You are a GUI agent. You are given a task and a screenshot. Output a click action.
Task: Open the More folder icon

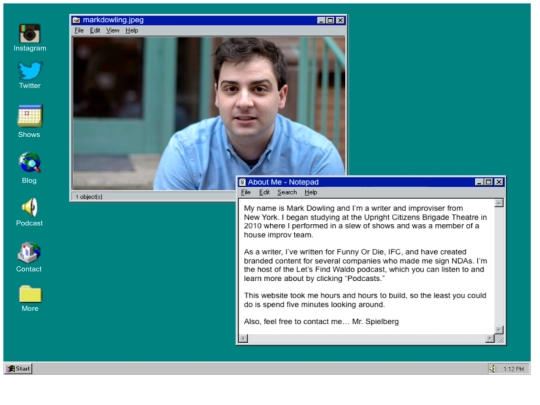tap(30, 294)
